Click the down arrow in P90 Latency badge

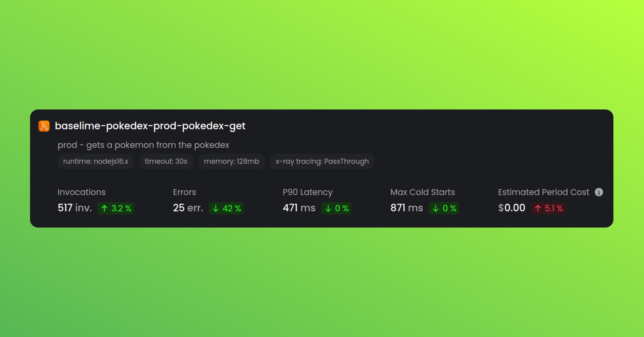(x=328, y=208)
